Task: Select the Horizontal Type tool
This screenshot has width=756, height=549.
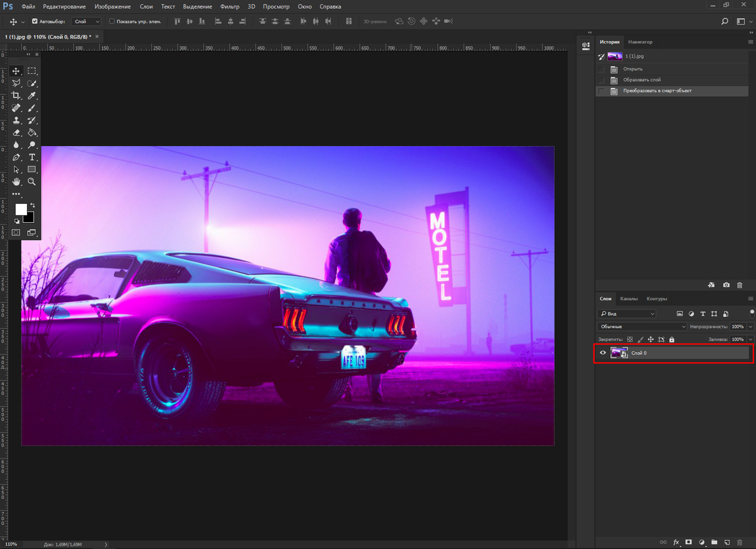Action: pos(31,157)
